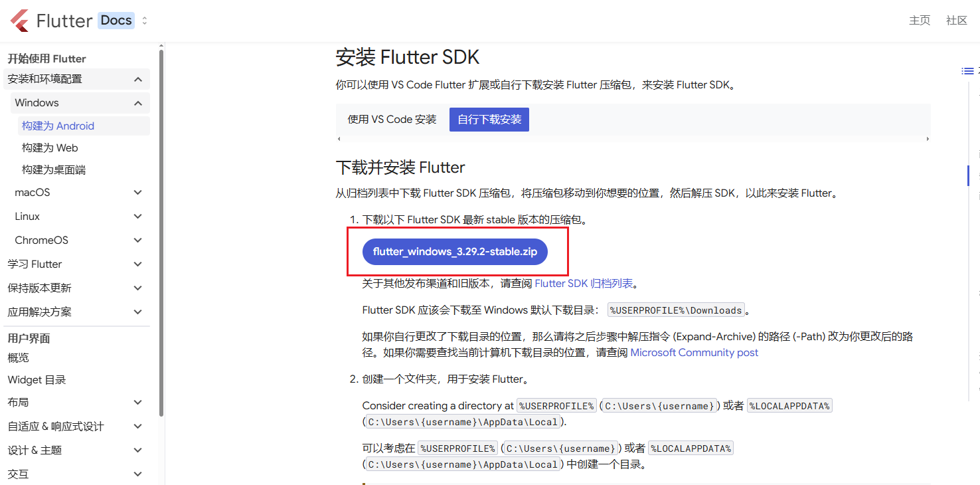
Task: Download flutter_windows_3.29.2-stable.zip
Action: click(x=455, y=252)
